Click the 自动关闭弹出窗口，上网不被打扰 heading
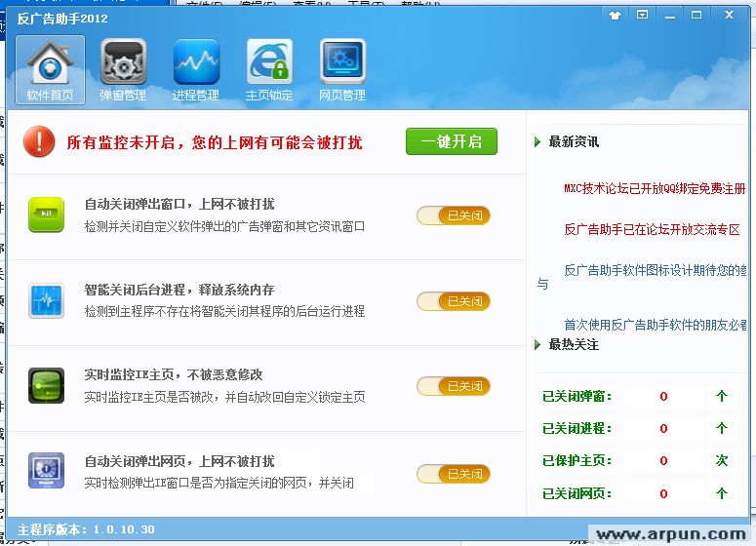 179,204
